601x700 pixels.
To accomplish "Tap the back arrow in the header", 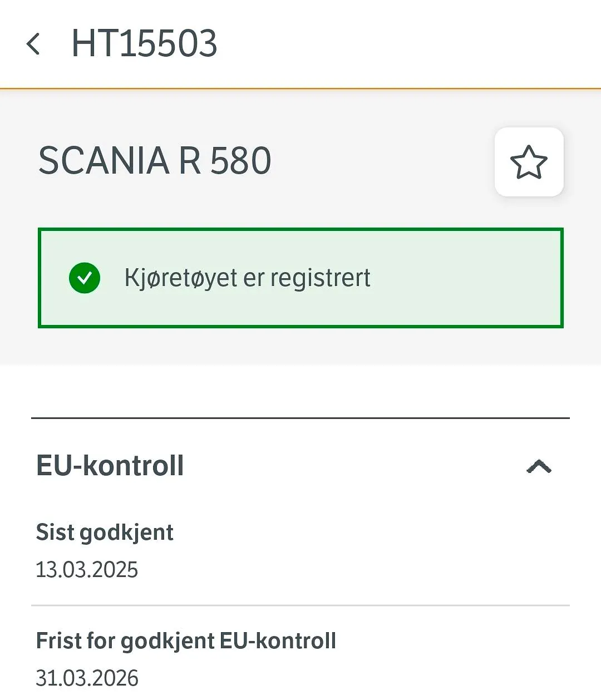I will (x=33, y=44).
